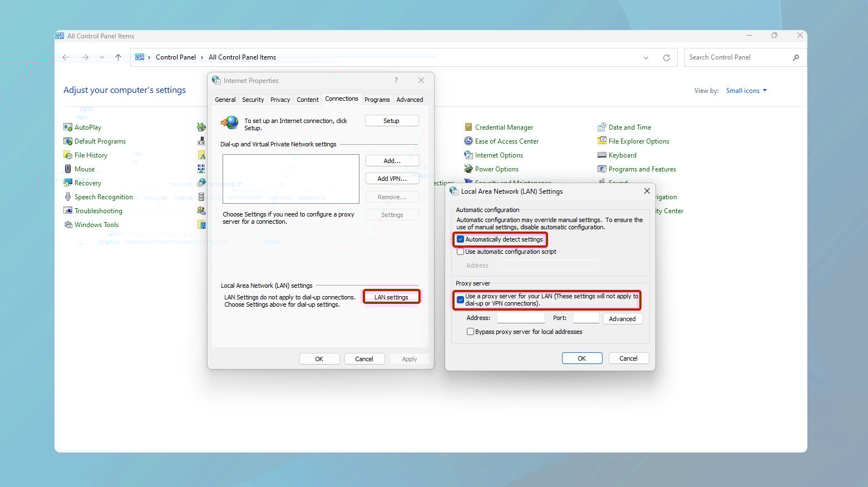Open the Power Options icon

pyautogui.click(x=468, y=169)
